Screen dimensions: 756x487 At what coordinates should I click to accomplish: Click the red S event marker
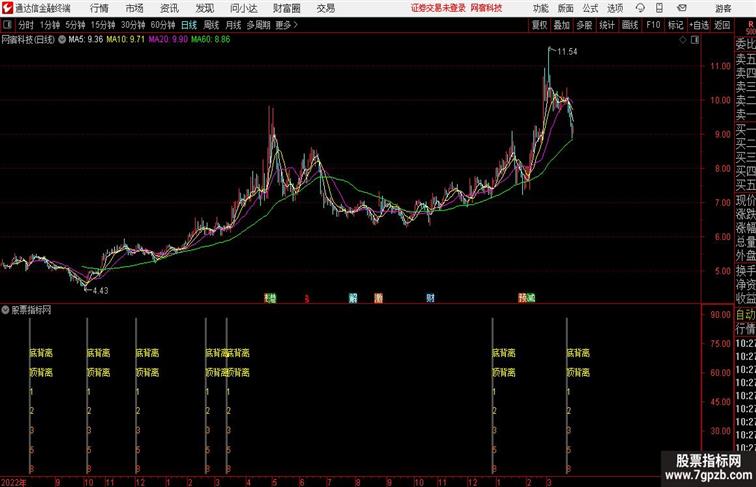pyautogui.click(x=307, y=299)
